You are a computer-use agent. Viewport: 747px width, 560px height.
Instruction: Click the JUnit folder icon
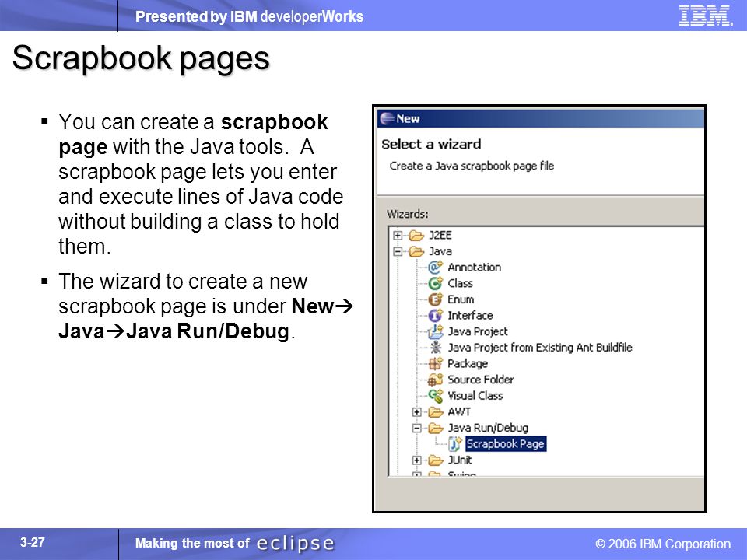[436, 460]
